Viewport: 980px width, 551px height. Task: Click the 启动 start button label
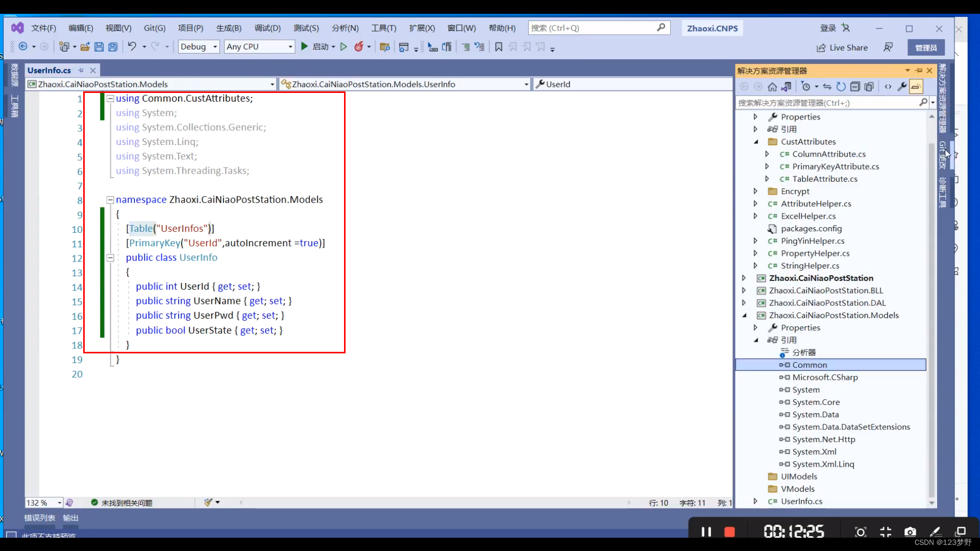pyautogui.click(x=321, y=46)
